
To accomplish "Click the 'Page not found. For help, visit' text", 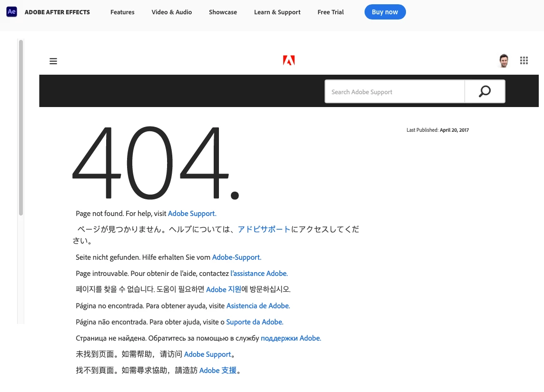I will point(121,214).
